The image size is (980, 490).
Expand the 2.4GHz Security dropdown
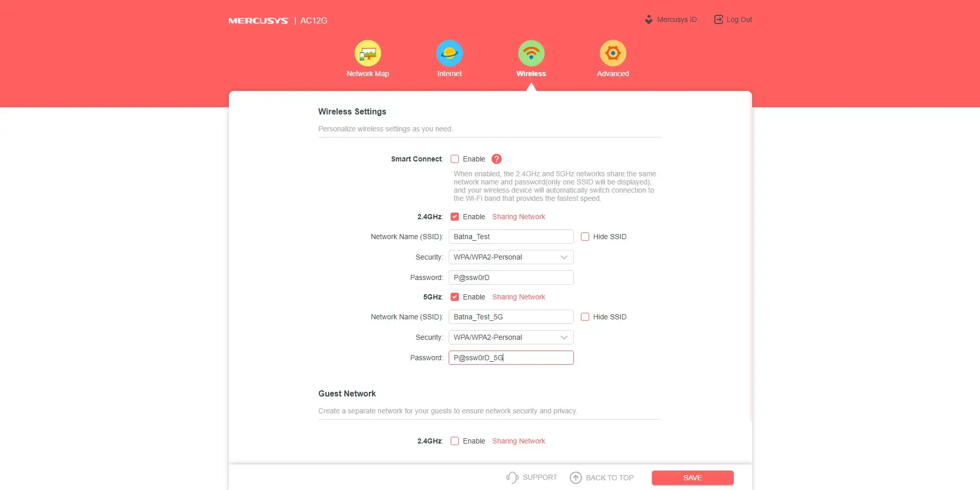511,257
